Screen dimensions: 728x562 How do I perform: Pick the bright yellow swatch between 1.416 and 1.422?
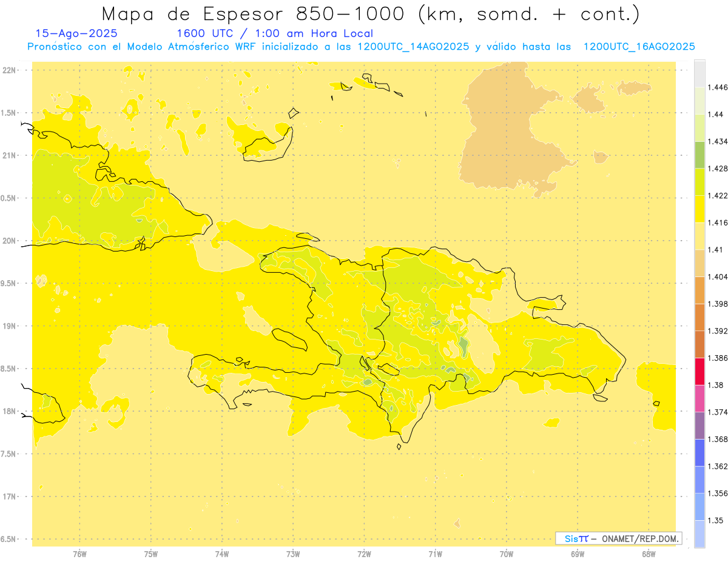[x=699, y=209]
